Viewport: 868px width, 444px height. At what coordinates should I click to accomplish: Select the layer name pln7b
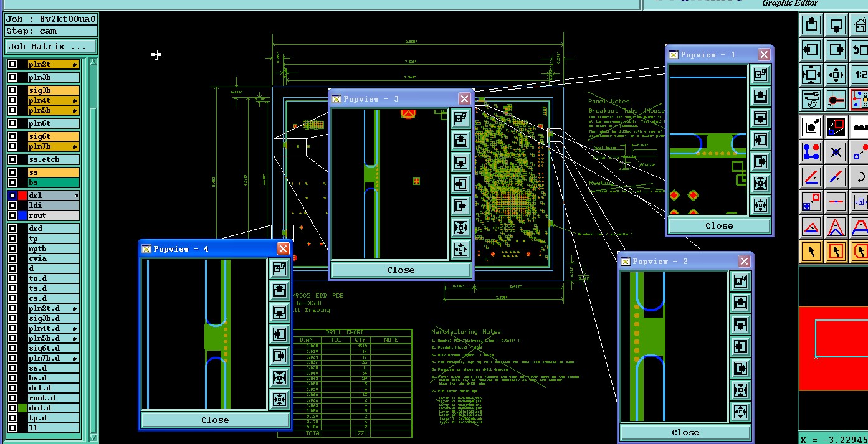point(54,146)
